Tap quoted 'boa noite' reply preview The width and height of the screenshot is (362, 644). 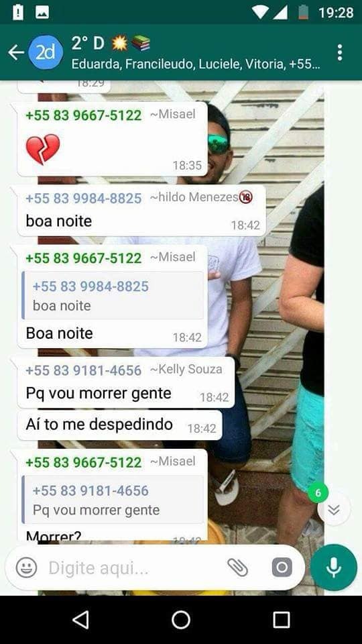pos(113,295)
